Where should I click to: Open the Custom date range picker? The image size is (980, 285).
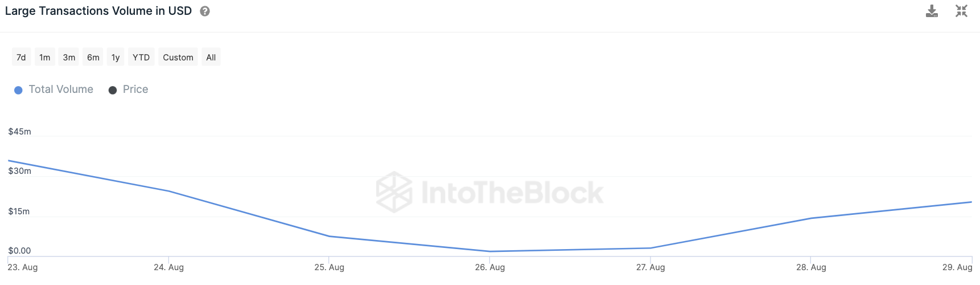pyautogui.click(x=178, y=57)
